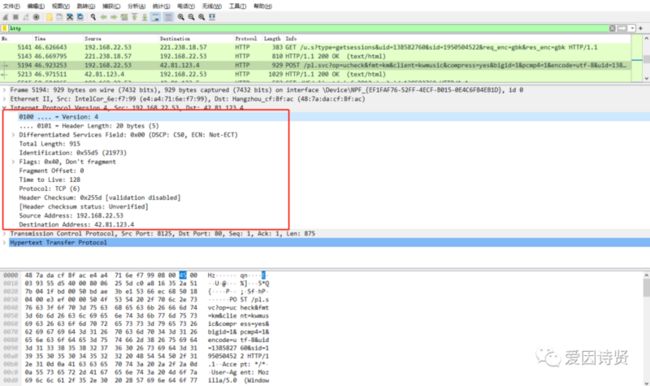The height and width of the screenshot is (386, 650).
Task: Go to specified packet icon
Action: (x=124, y=17)
